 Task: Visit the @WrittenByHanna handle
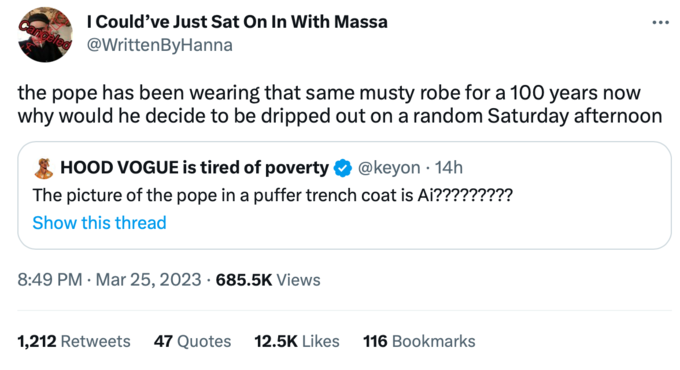160,45
